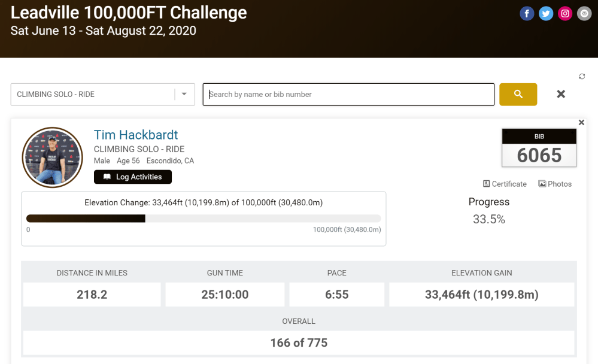598x364 pixels.
Task: Expand the CLIMBING SOLO - RIDE dropdown arrow
Action: [184, 94]
